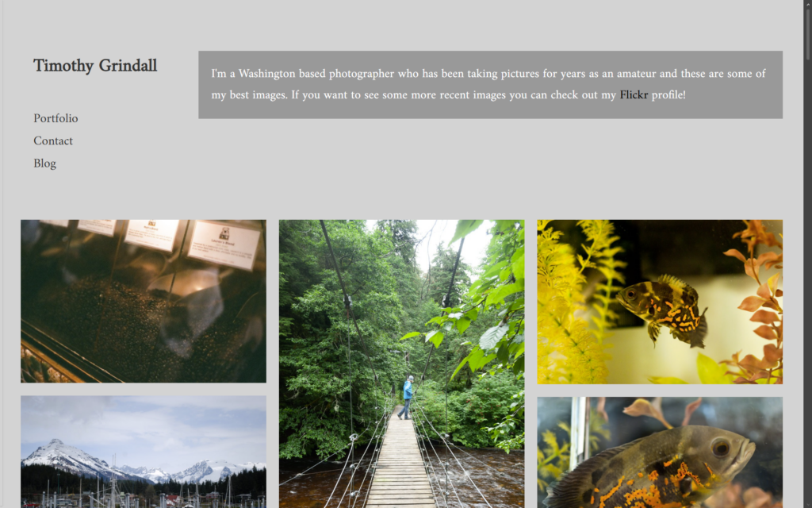The height and width of the screenshot is (508, 812).
Task: Click the hiker in blue jacket on bridge
Action: [x=408, y=397]
